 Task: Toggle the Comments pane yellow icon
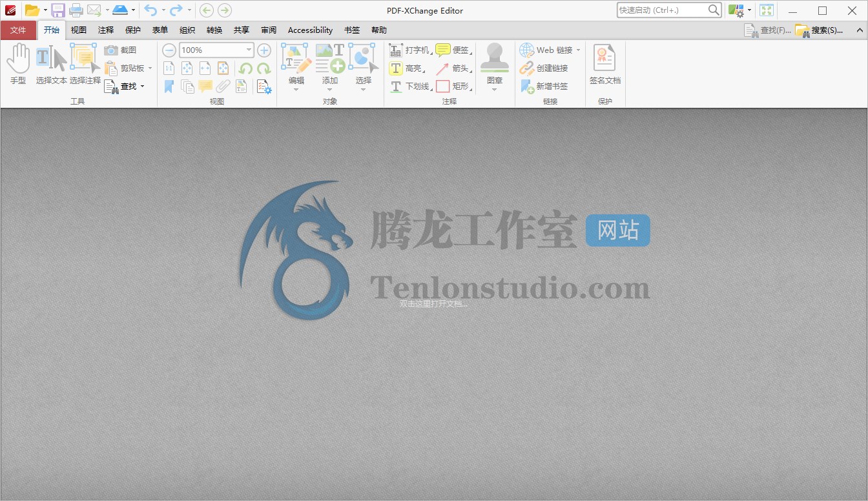[205, 86]
